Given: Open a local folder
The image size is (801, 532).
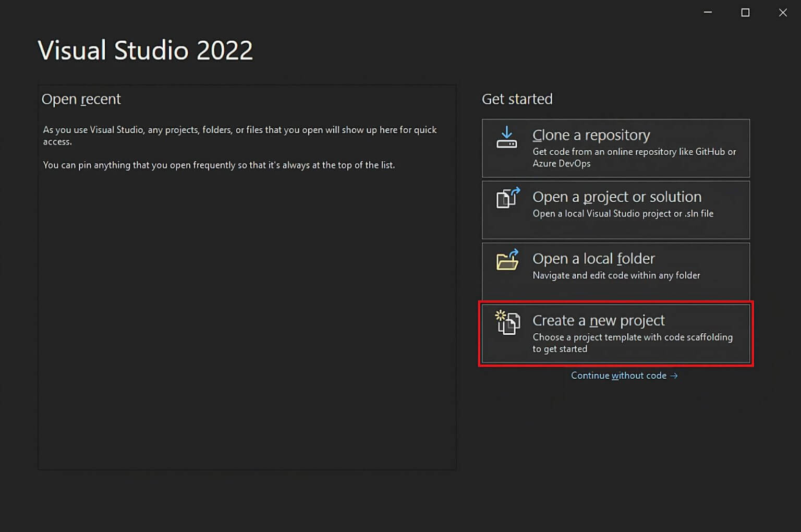Looking at the screenshot, I should [615, 271].
